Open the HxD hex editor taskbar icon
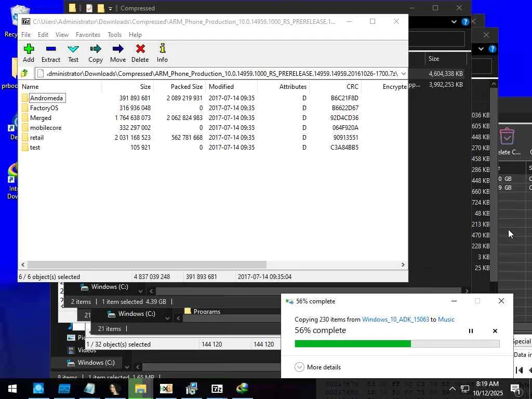Screen dimensions: 532x399 tap(166, 389)
